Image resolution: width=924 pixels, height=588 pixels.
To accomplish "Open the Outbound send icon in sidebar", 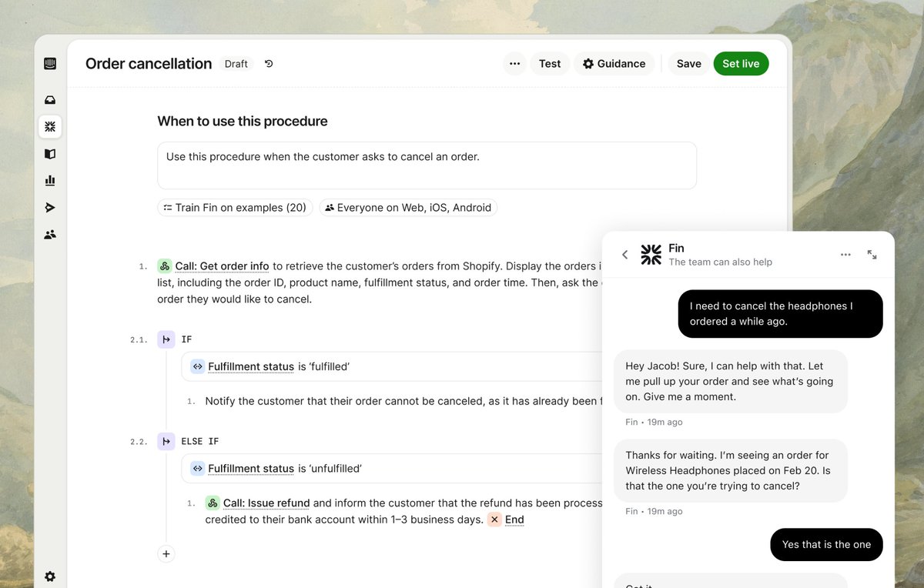I will pos(50,208).
